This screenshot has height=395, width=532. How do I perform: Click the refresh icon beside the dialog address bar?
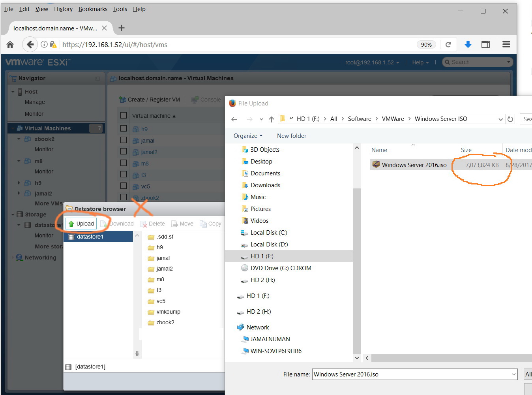510,118
